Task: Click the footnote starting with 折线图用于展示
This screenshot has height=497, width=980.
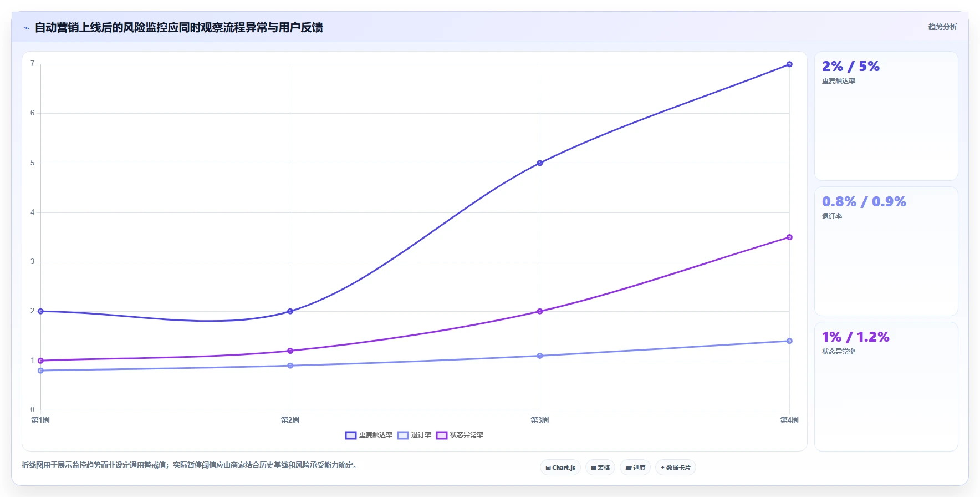Action: click(x=191, y=465)
